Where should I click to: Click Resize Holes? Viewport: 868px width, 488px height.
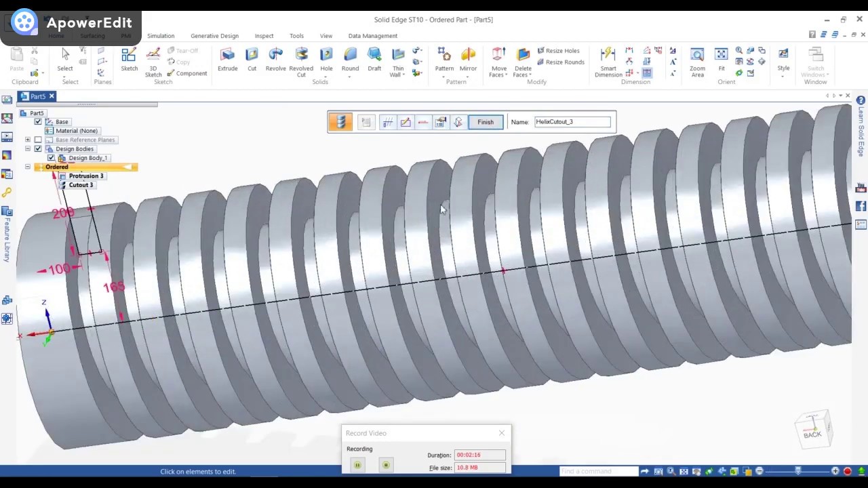pos(558,51)
